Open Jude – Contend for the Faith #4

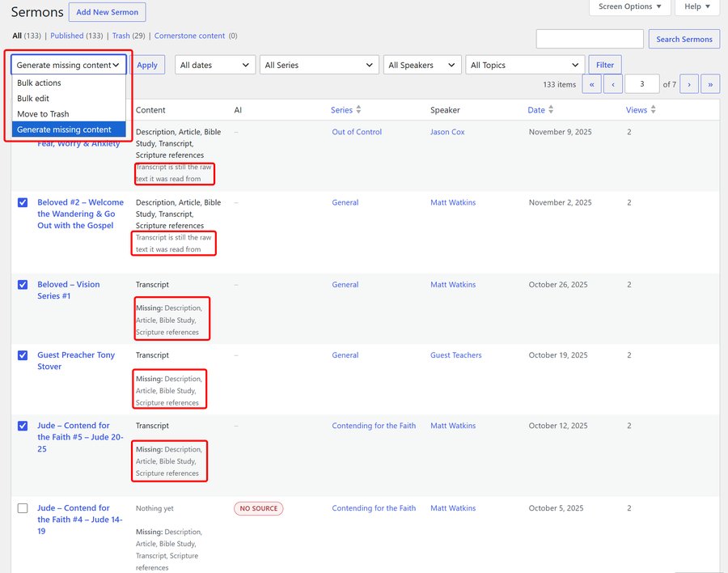coord(80,520)
